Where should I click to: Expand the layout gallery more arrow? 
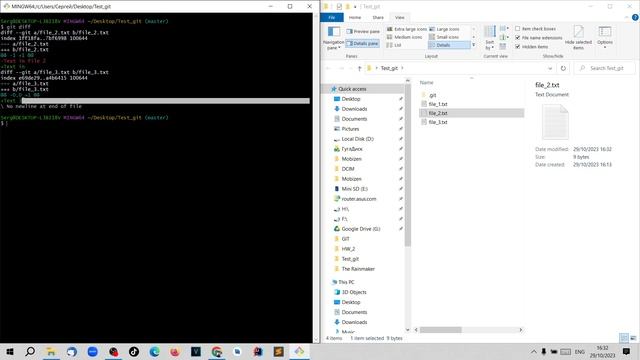473,45
